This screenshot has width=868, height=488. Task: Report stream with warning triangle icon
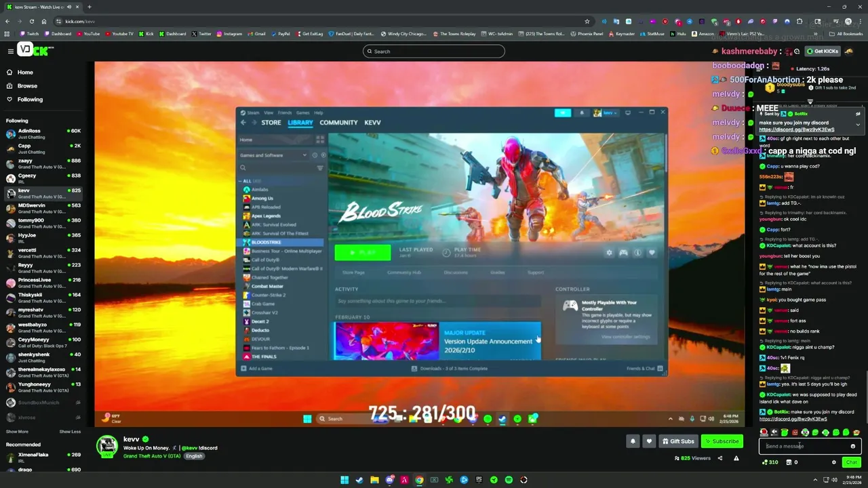pos(736,459)
